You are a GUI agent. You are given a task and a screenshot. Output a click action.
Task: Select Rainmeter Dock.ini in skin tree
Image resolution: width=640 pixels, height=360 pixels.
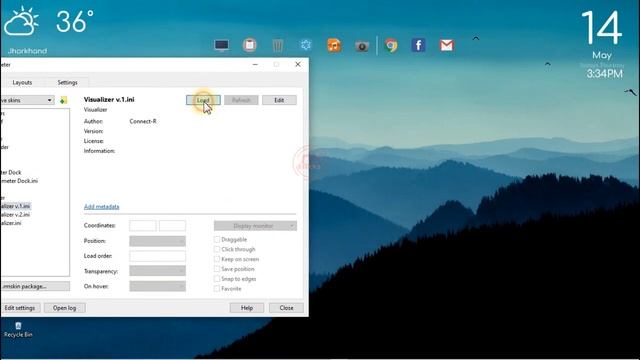(x=19, y=181)
